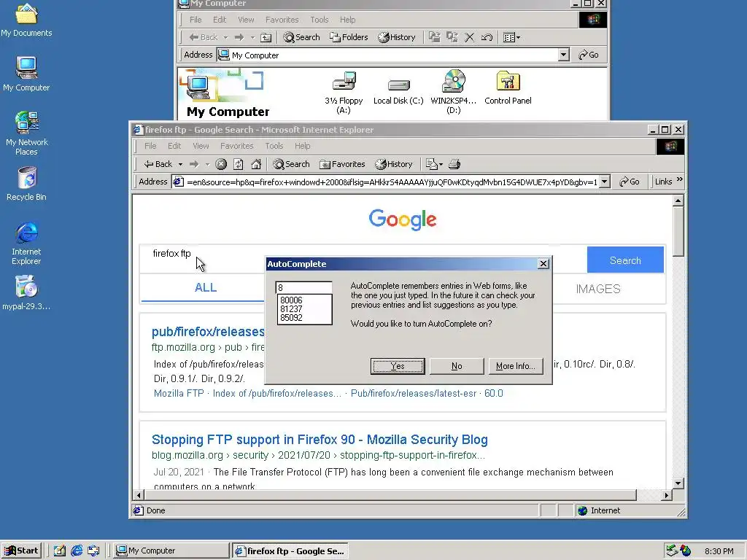Image resolution: width=747 pixels, height=560 pixels.
Task: Click Up folder icon in My Computer toolbar
Action: tap(266, 37)
